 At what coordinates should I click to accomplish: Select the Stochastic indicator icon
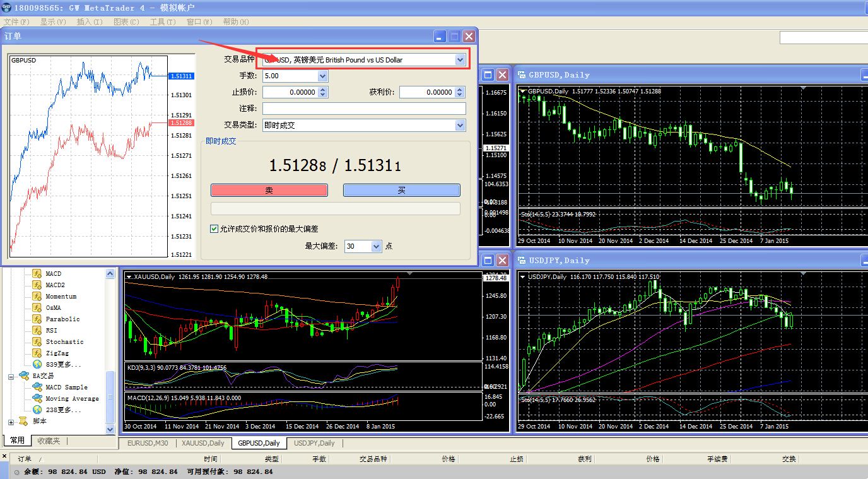[37, 342]
